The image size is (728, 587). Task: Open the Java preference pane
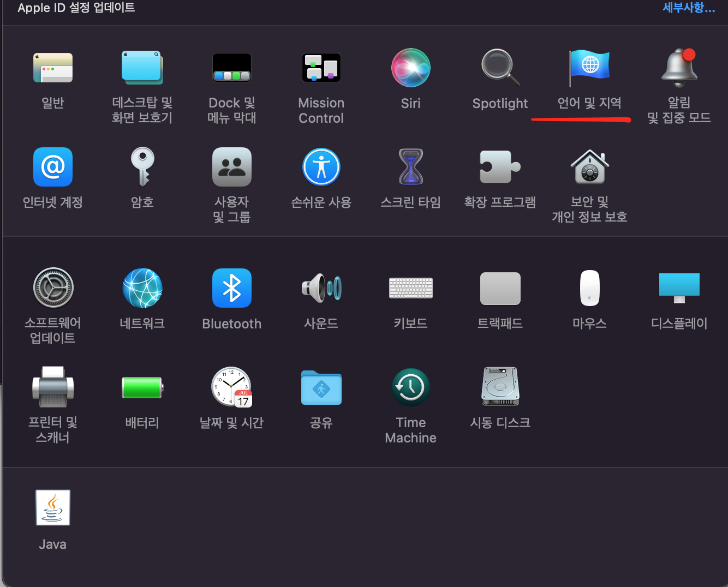pos(53,507)
